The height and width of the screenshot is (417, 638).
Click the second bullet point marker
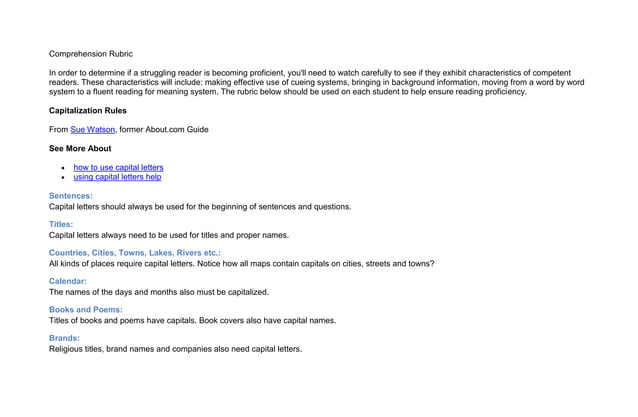coord(63,177)
